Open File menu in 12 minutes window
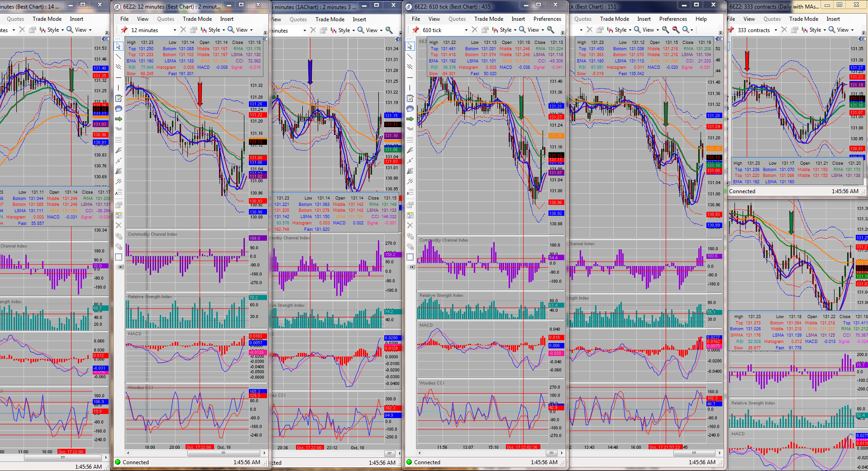Screen dimensions: 868x471 (x=124, y=19)
